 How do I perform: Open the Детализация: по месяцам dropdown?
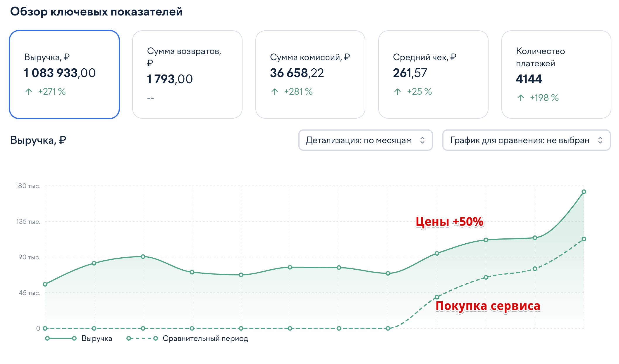359,140
